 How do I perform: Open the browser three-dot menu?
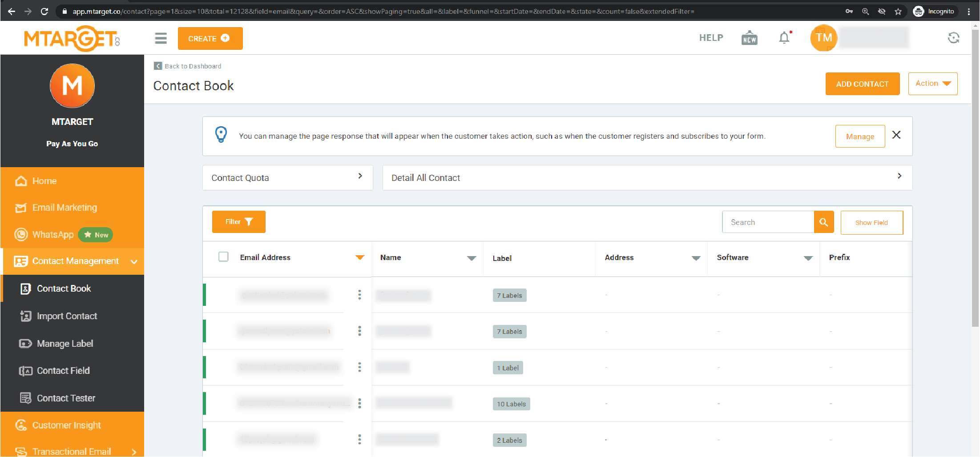(968, 12)
